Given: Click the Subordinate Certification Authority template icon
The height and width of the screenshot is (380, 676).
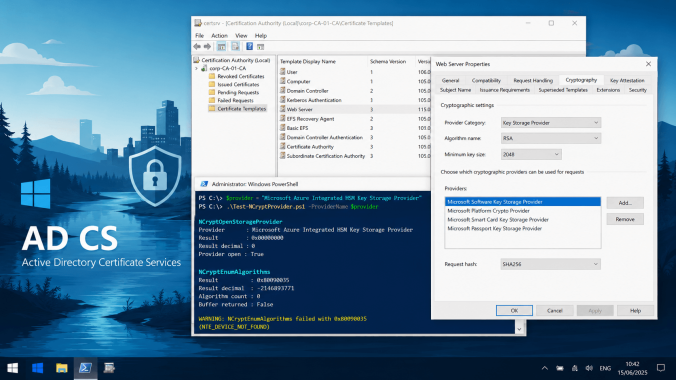Looking at the screenshot, I should (x=282, y=156).
